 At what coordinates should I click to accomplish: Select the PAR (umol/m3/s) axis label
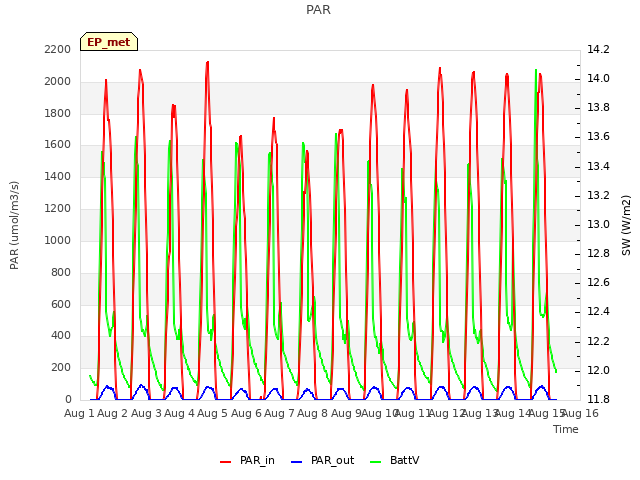(14, 225)
